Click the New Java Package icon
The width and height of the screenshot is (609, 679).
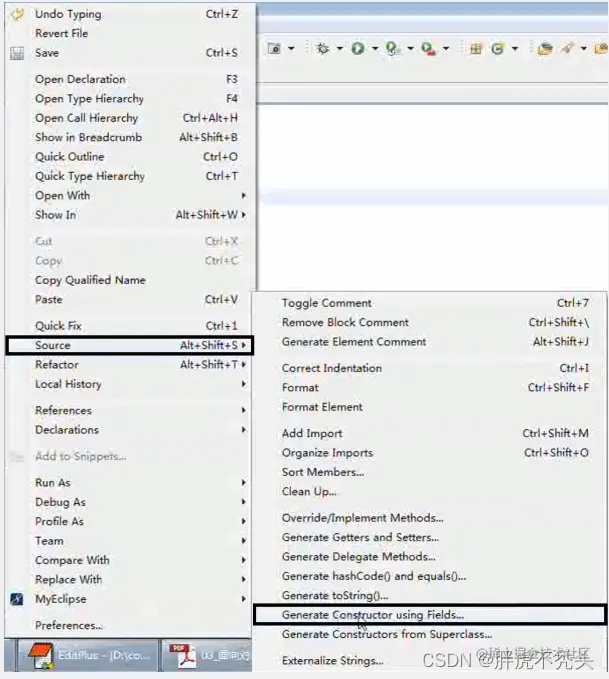(x=476, y=48)
